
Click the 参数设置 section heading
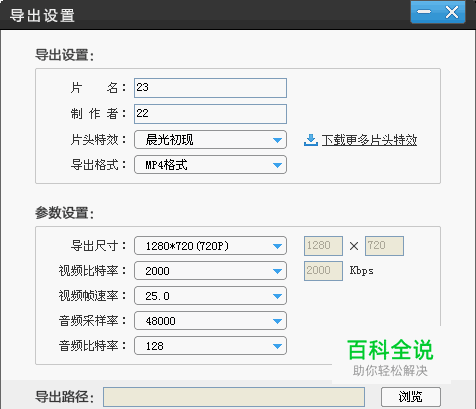click(64, 213)
